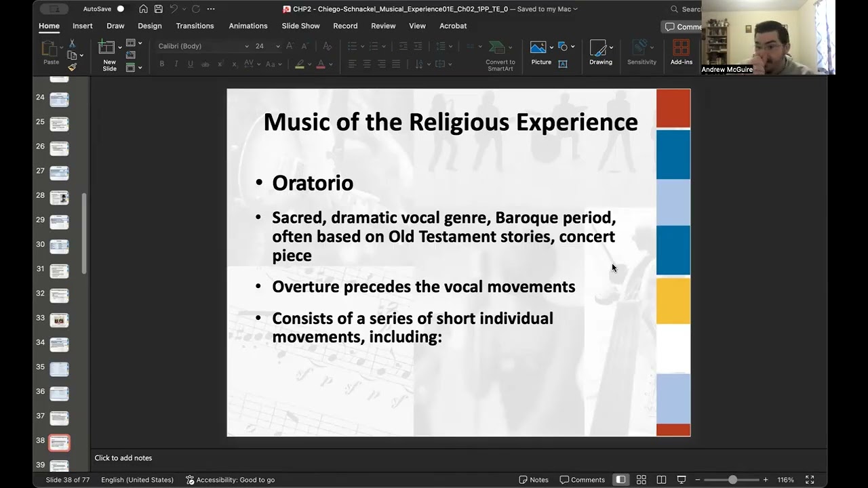Open the Drawing tools
This screenshot has height=488, width=868.
coord(600,53)
